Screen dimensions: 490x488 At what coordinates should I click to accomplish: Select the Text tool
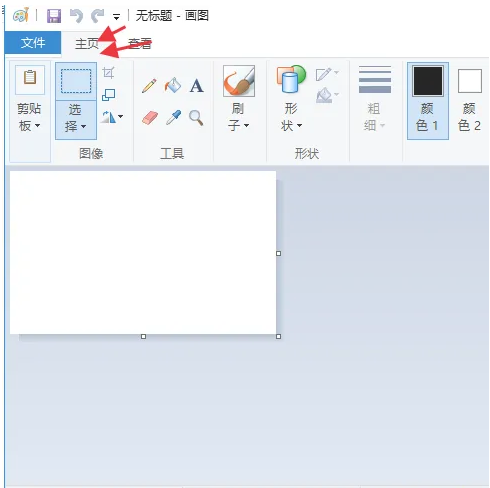196,86
